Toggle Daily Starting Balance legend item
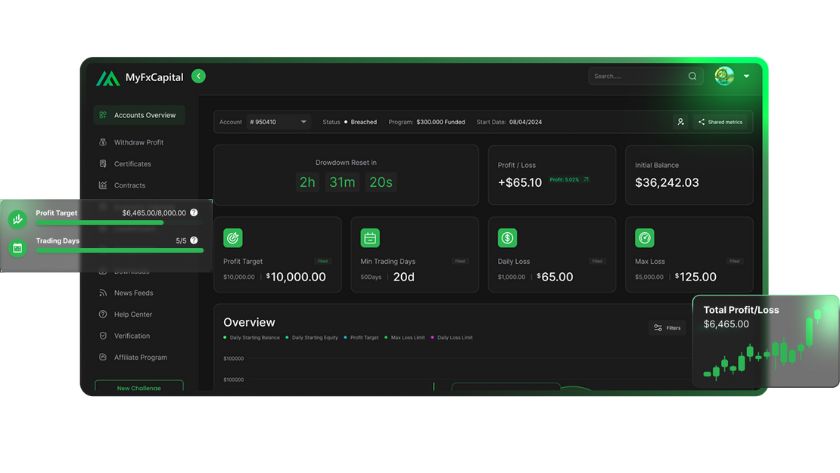This screenshot has width=840, height=473. [251, 337]
